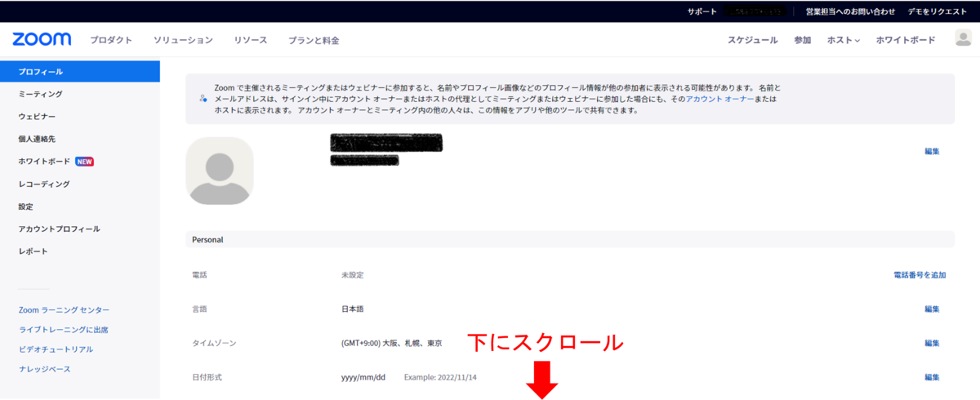The height and width of the screenshot is (400, 980).
Task: Click 電話番号を追加
Action: [x=920, y=275]
